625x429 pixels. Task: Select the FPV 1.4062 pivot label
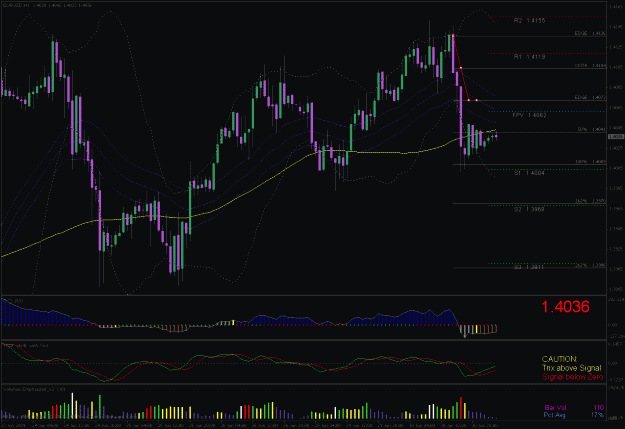[x=529, y=115]
